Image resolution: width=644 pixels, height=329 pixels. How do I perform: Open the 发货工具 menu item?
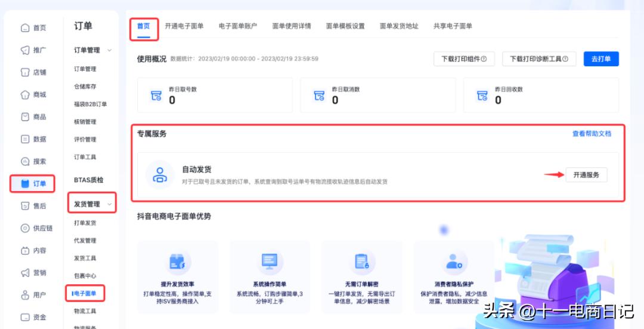[85, 258]
